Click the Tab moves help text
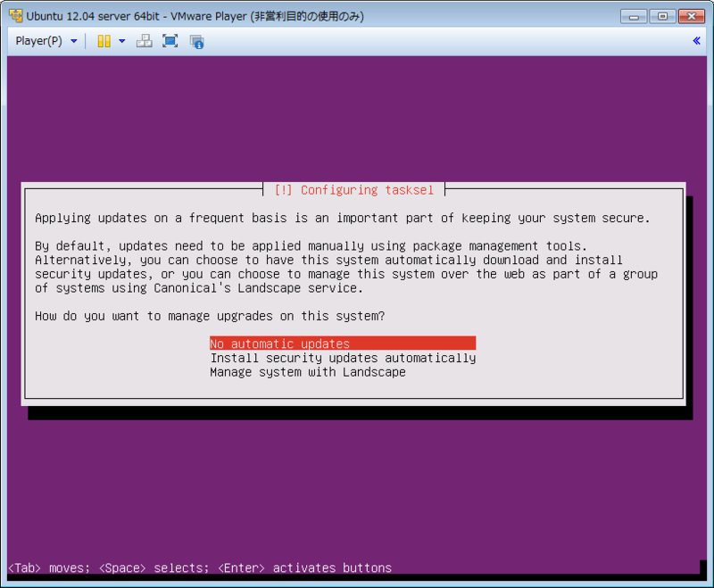The height and width of the screenshot is (588, 714). [200, 568]
